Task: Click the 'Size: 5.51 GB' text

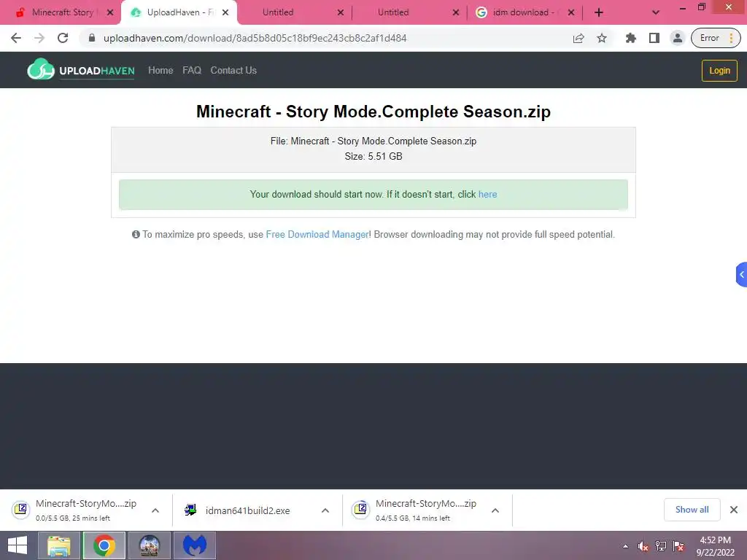Action: click(x=373, y=156)
